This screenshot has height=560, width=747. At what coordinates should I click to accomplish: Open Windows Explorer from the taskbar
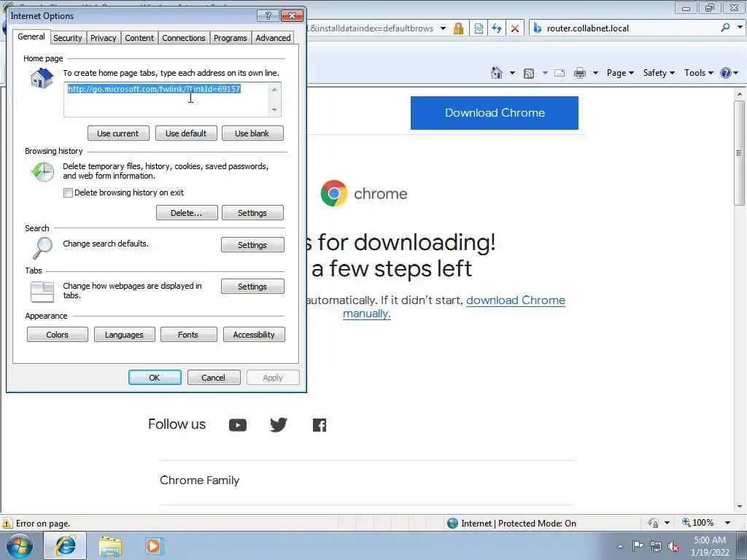[x=110, y=545]
